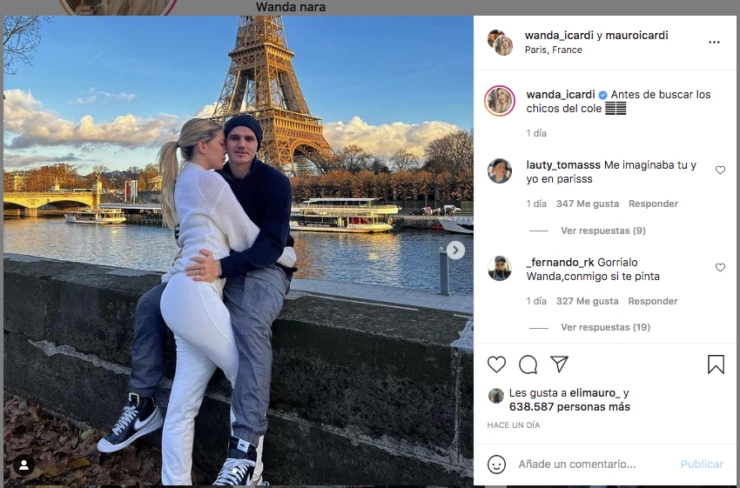Screen dimensions: 740x488
Task: Open Paris, France location link
Action: [x=553, y=50]
